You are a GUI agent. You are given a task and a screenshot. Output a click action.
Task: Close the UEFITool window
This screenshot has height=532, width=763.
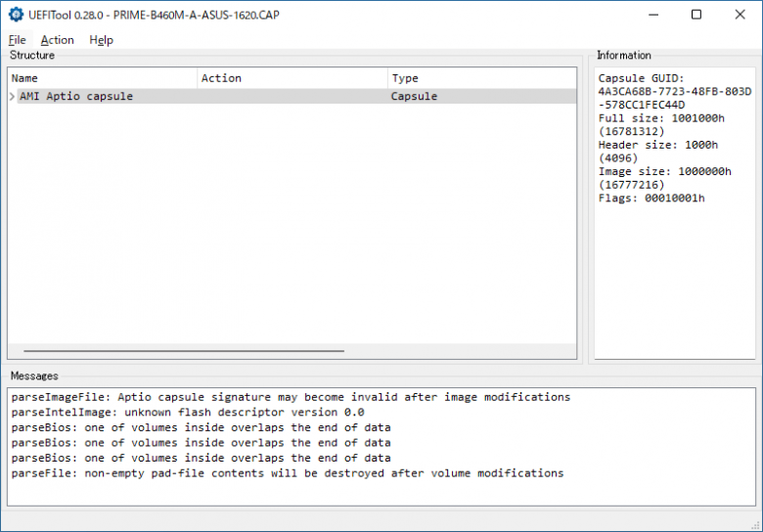point(740,15)
